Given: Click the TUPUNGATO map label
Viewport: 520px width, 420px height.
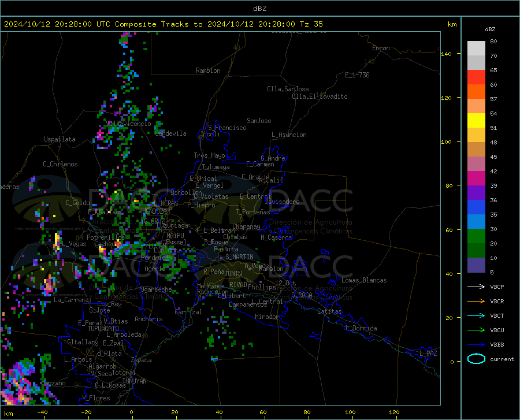Looking at the screenshot, I should (x=103, y=329).
